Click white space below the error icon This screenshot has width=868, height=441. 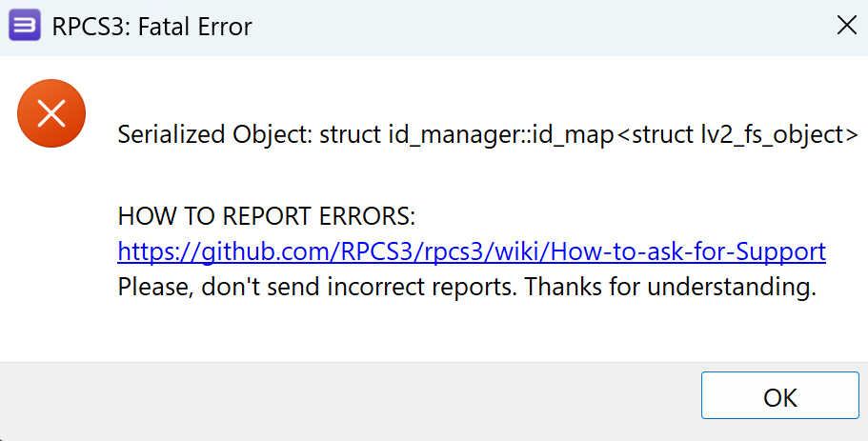51,249
